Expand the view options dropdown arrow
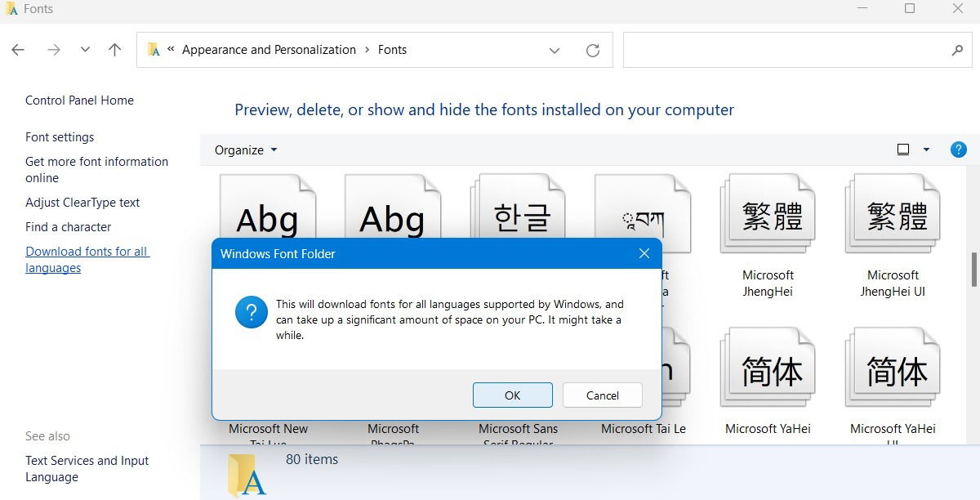980x500 pixels. [x=926, y=150]
